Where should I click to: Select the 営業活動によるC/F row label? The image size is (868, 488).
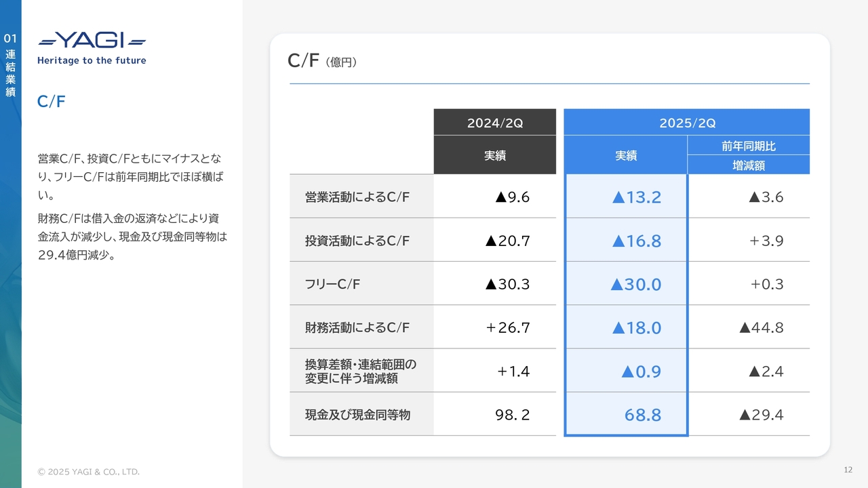click(357, 197)
